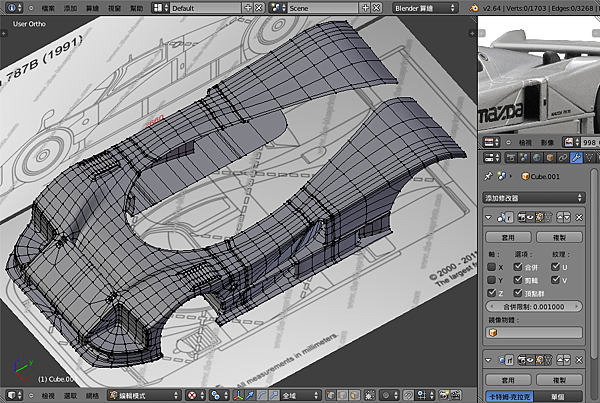
Task: Open the pivot point selector
Action: 219,395
